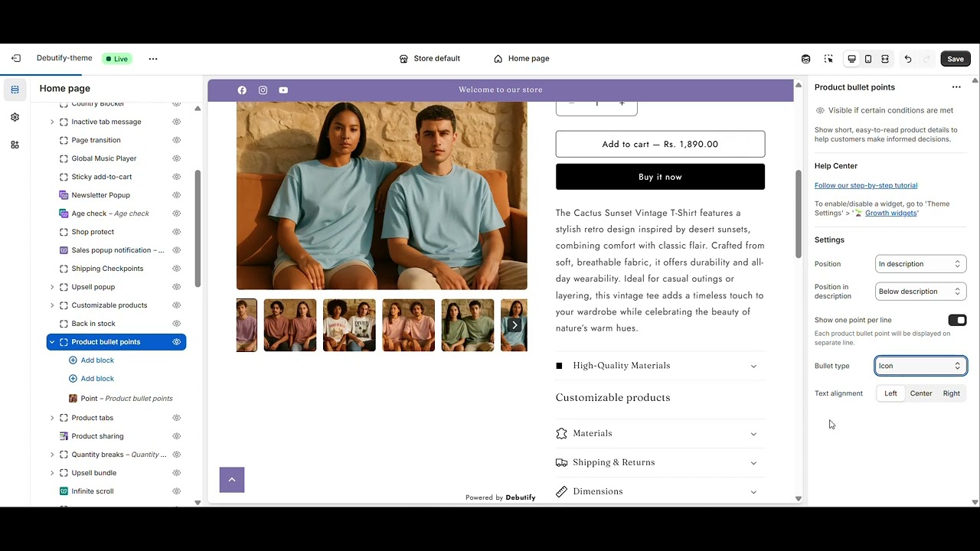Click the Age check app icon
The image size is (980, 551).
(x=64, y=214)
